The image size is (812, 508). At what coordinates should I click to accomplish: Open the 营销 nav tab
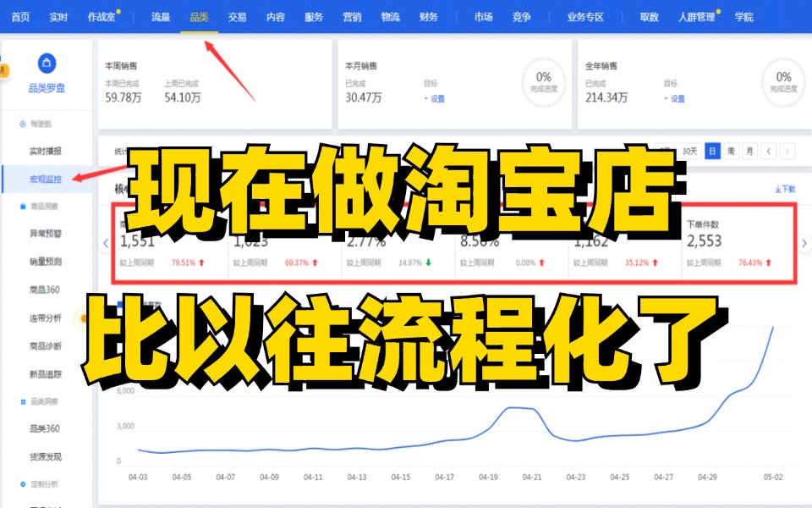click(352, 17)
